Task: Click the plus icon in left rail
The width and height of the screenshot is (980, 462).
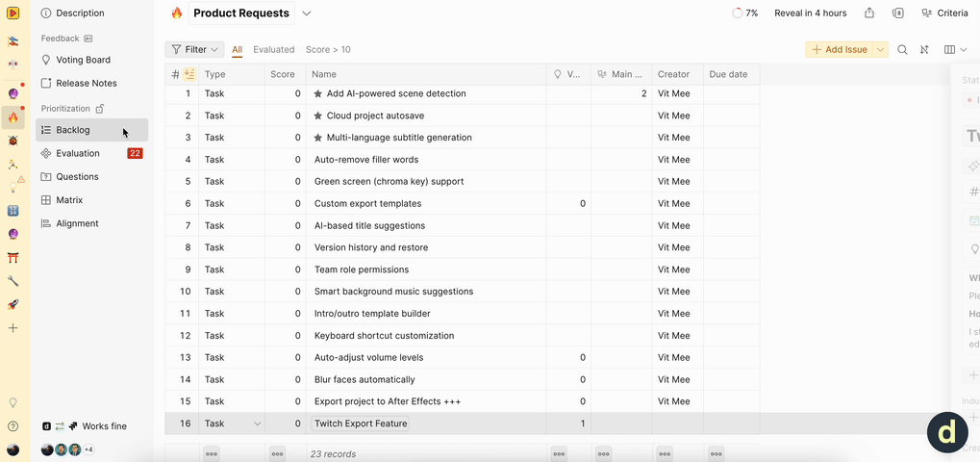Action: [13, 328]
